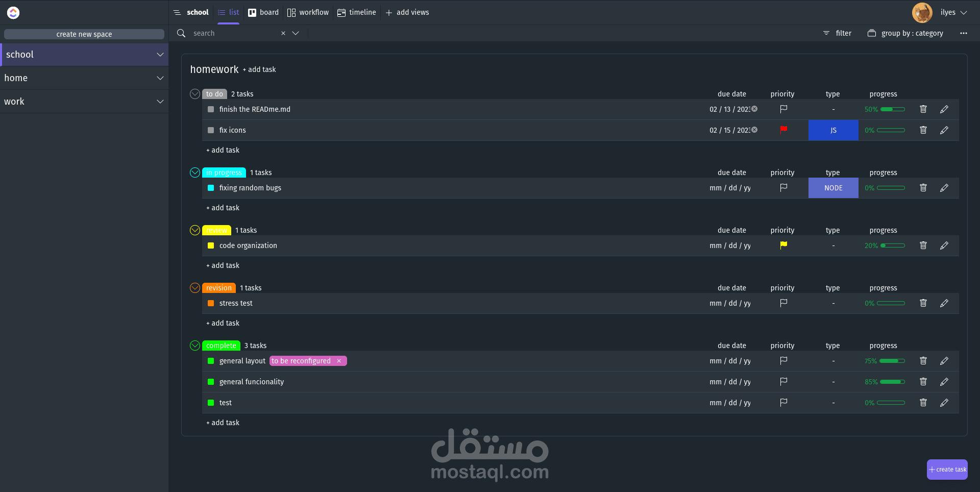The image size is (980, 492).
Task: Switch to the timeline view tab
Action: (x=357, y=12)
